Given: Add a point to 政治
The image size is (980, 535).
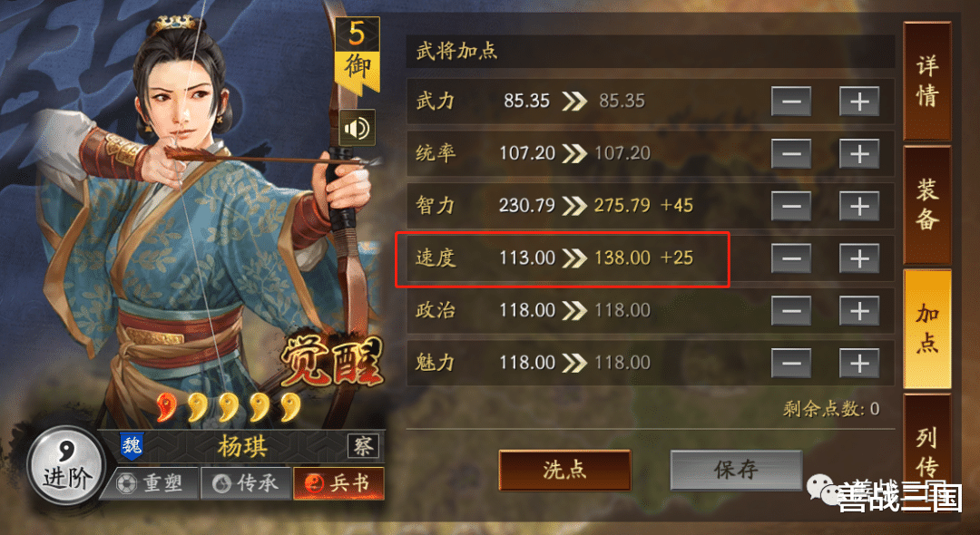Looking at the screenshot, I should [x=858, y=310].
